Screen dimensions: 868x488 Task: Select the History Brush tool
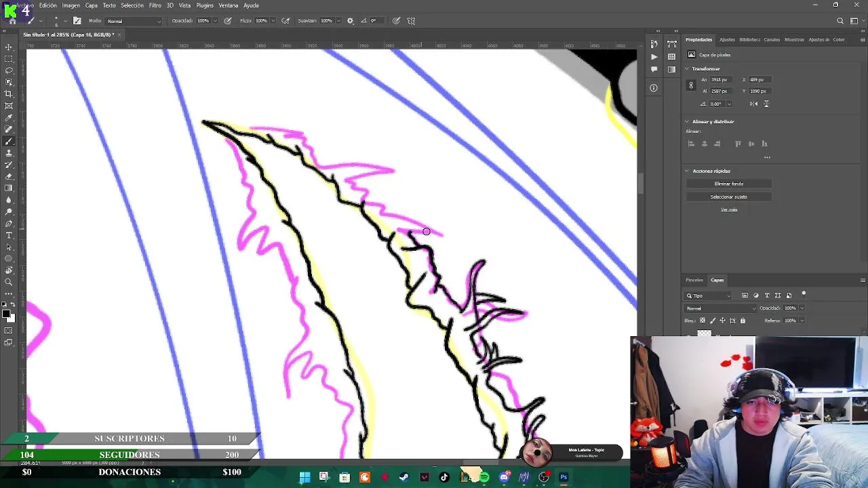coord(9,165)
